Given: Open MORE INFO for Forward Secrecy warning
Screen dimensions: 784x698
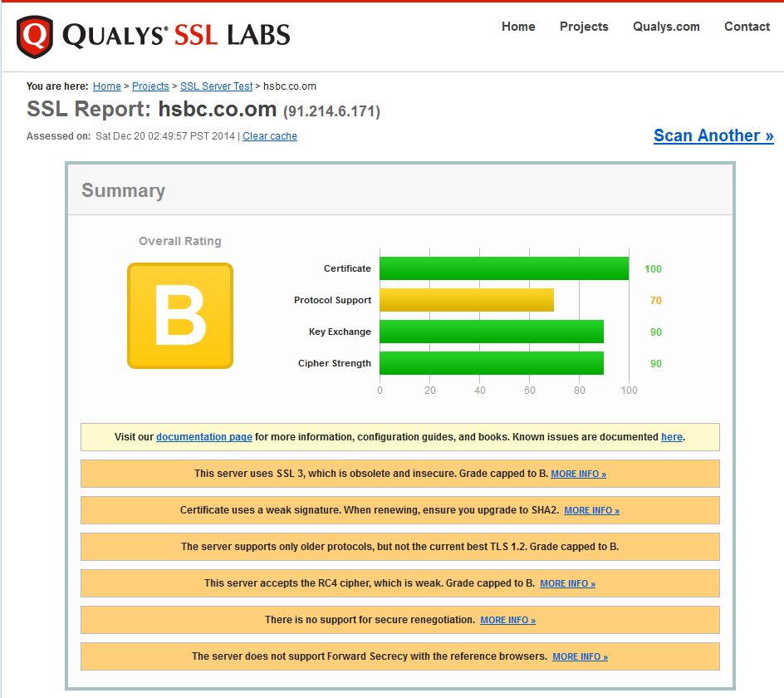Looking at the screenshot, I should click(x=580, y=656).
